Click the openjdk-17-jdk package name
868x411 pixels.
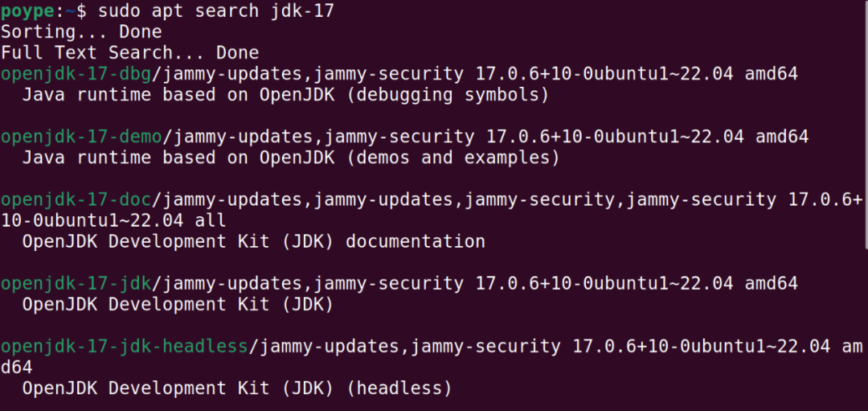(x=76, y=284)
